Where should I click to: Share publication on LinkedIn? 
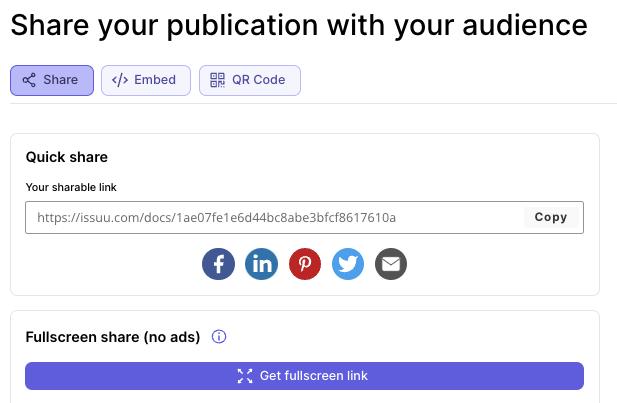262,264
